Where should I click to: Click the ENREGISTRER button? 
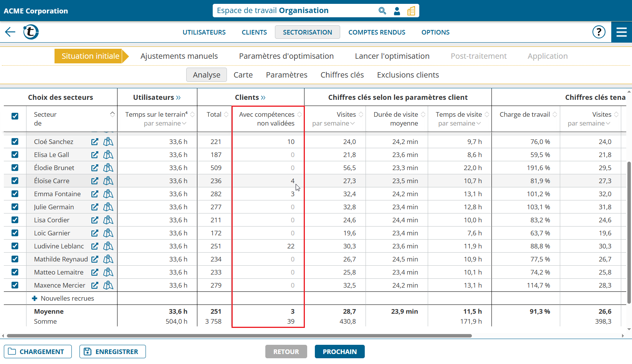(113, 351)
